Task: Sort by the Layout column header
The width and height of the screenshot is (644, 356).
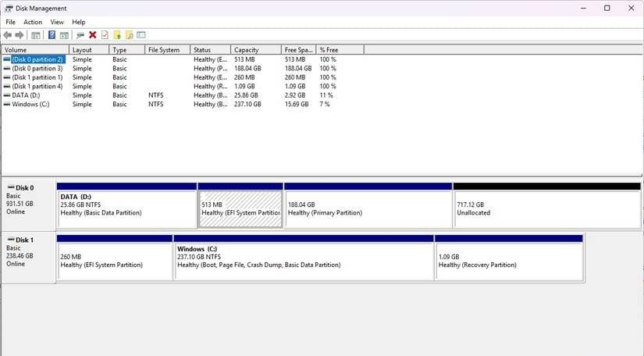Action: click(89, 50)
